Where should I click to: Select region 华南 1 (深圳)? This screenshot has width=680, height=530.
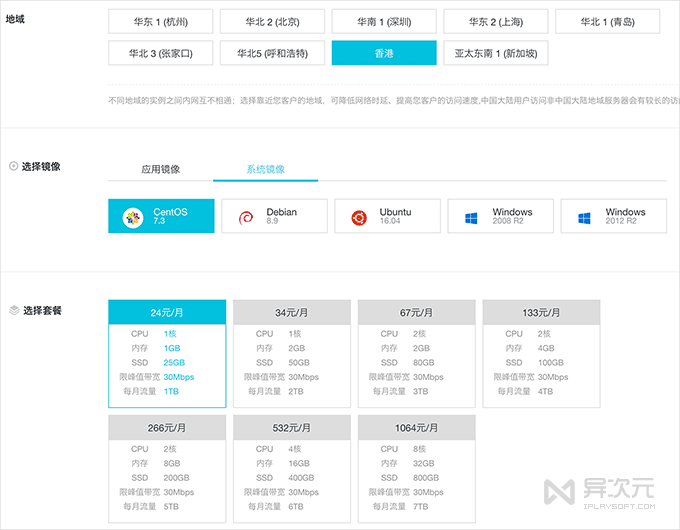(x=384, y=22)
